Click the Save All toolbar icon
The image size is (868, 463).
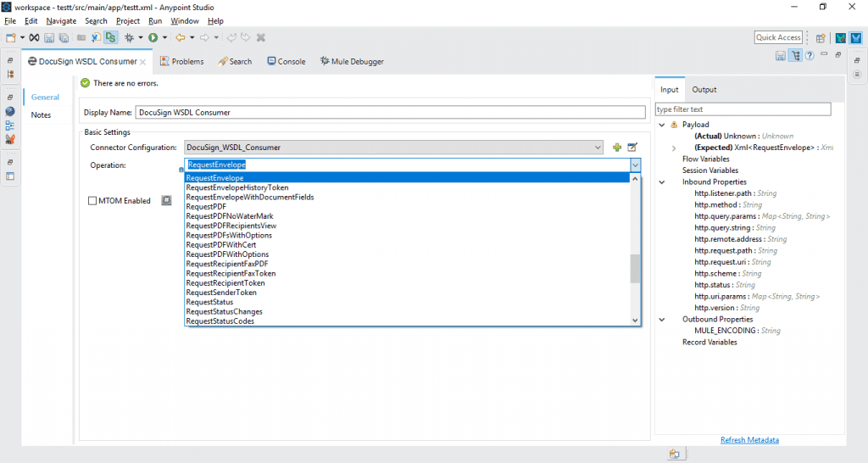pos(64,37)
